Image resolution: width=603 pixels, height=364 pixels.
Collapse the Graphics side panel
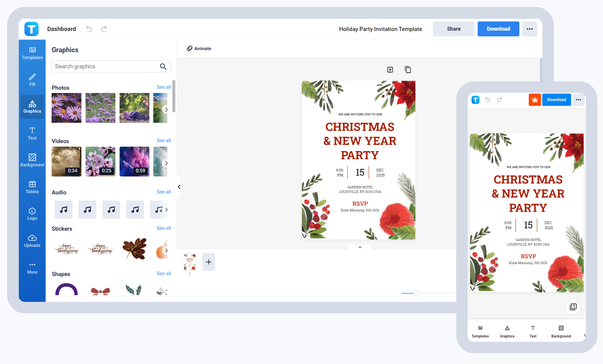coord(179,187)
